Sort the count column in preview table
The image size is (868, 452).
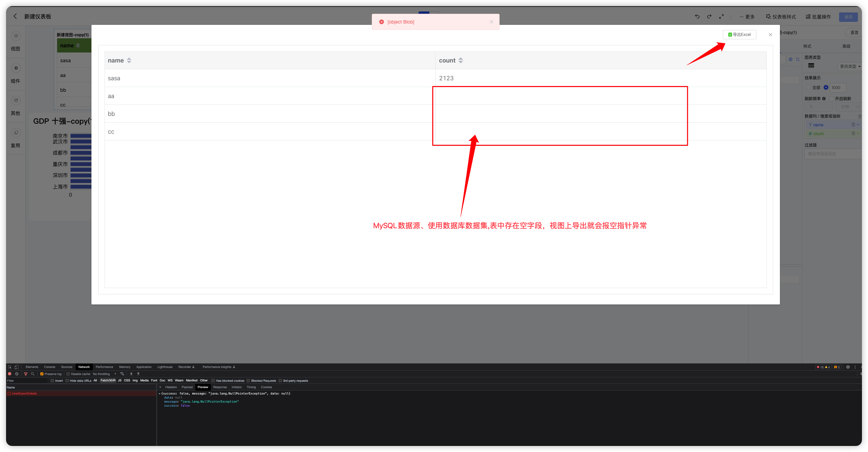[x=461, y=60]
